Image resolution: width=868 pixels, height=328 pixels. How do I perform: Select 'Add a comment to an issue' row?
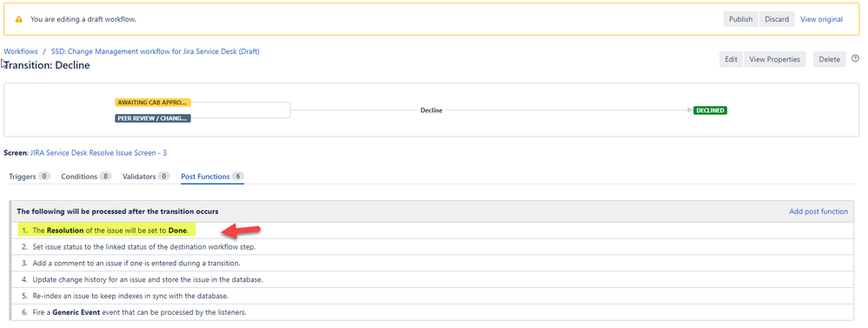(432, 263)
